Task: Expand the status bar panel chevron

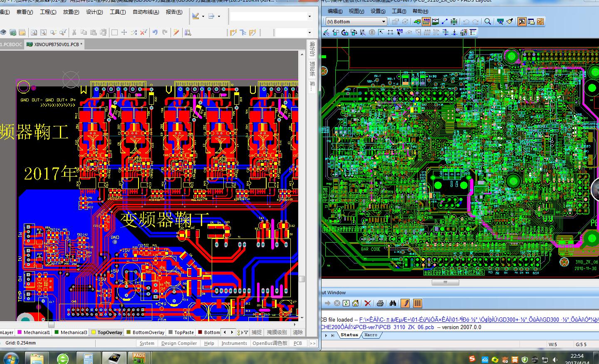Action: [x=312, y=343]
